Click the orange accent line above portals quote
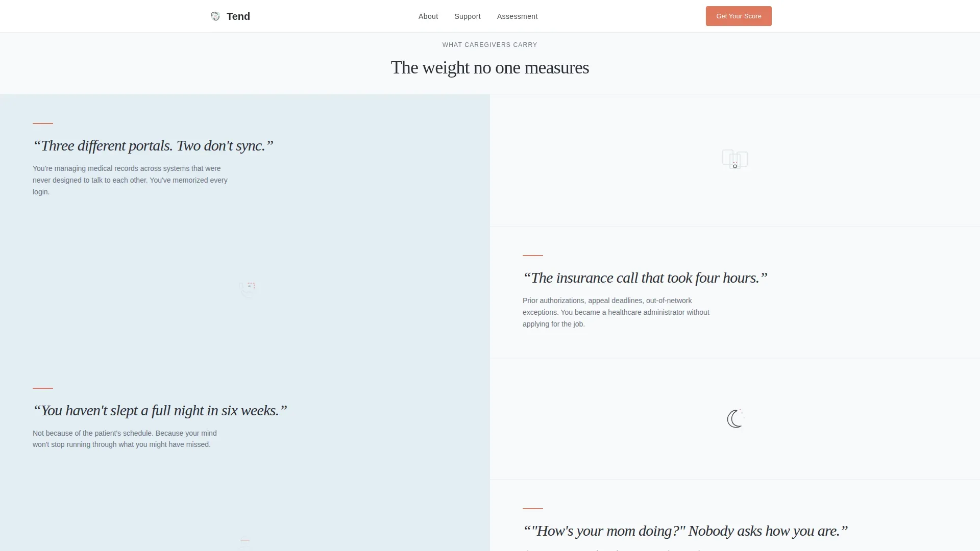Viewport: 980px width, 551px height. 43,123
